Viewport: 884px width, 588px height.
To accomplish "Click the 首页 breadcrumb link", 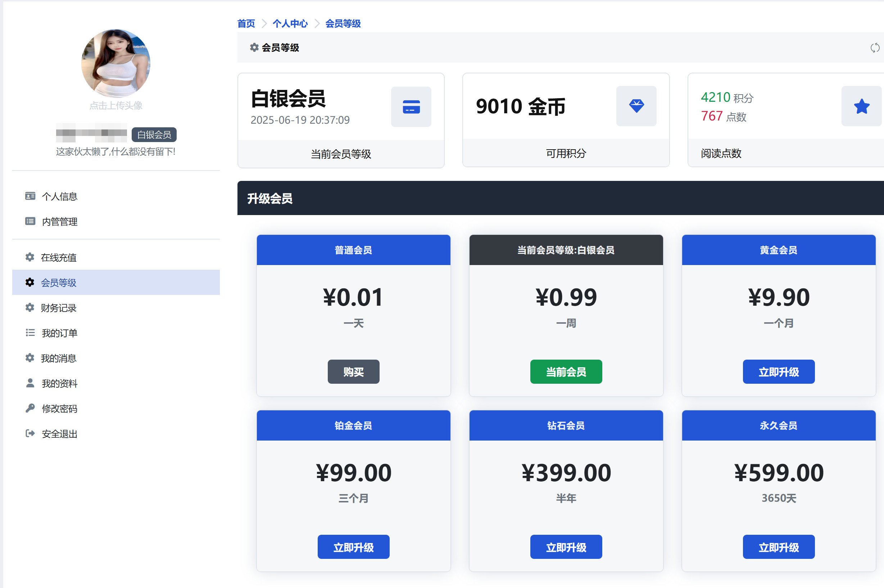I will (246, 24).
